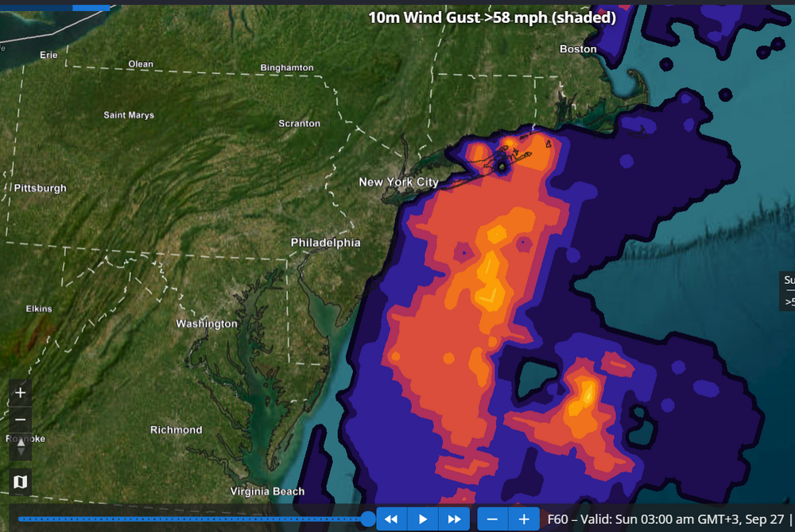Click the bright blue loading bar segment at top
Viewport: 795px width, 532px height.
point(91,8)
